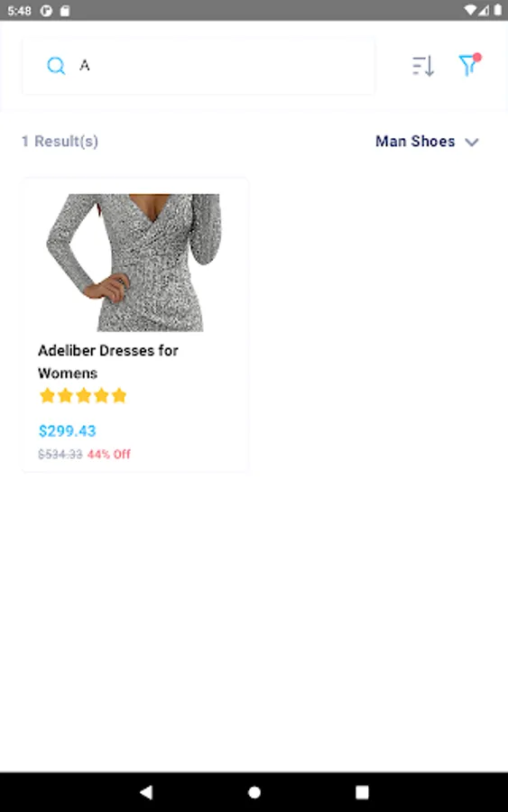This screenshot has height=812, width=508.
Task: Open the Adeliber dress product image
Action: tap(134, 263)
